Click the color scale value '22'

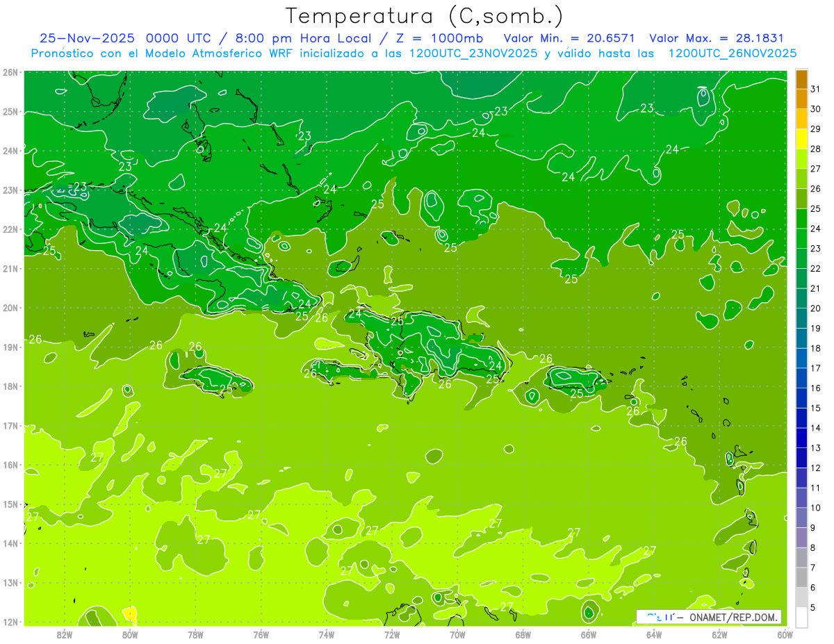(815, 268)
